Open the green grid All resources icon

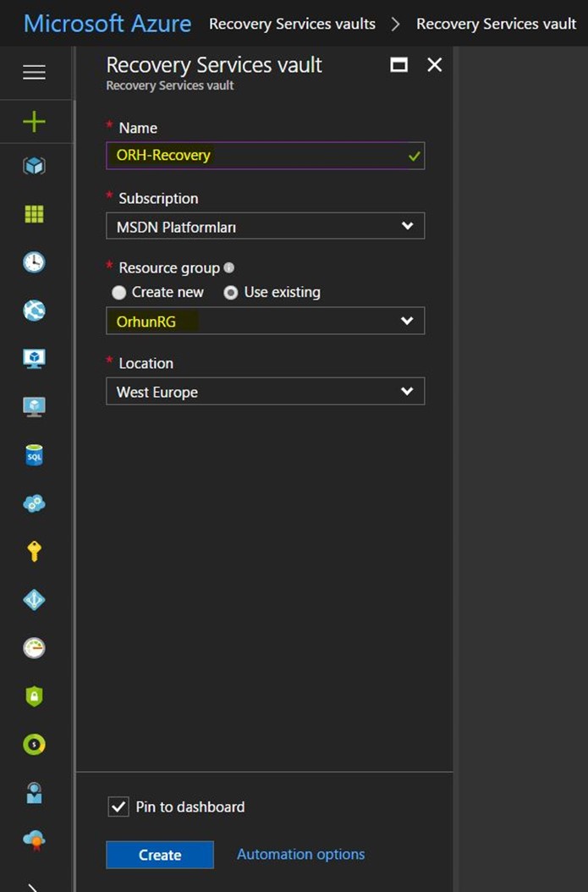tap(34, 214)
